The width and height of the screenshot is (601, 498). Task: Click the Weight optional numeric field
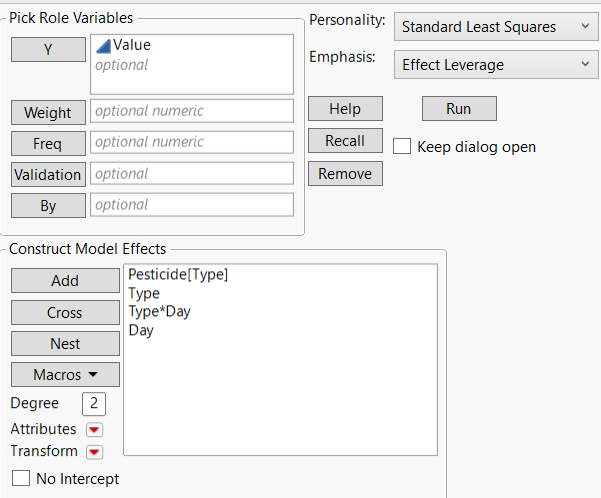(x=192, y=111)
